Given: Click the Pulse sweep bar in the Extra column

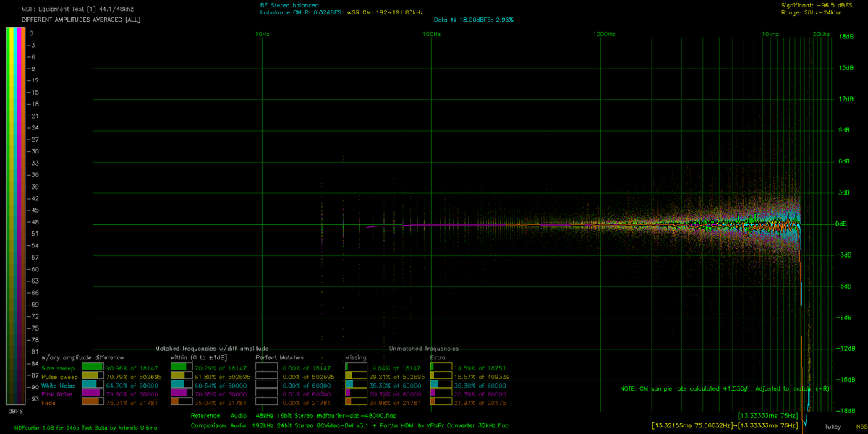Looking at the screenshot, I should click(441, 377).
